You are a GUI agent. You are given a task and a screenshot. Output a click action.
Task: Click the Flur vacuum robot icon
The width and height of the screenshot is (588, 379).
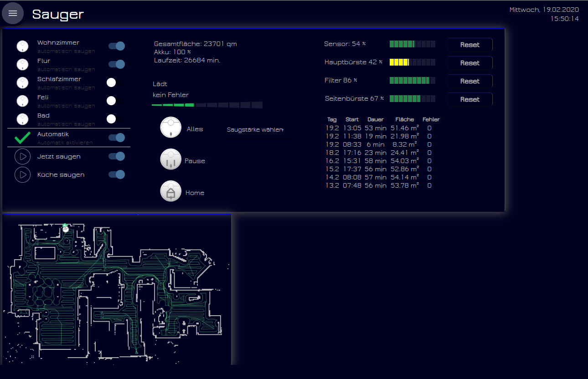coord(22,64)
